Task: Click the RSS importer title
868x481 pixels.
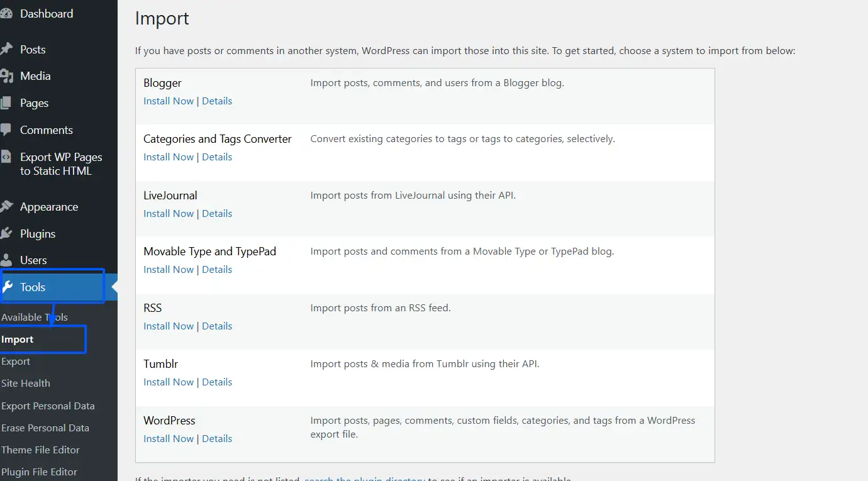Action: pyautogui.click(x=153, y=308)
